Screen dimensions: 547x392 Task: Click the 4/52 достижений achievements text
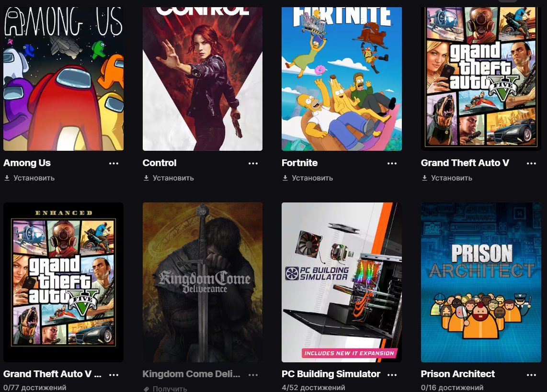(314, 388)
